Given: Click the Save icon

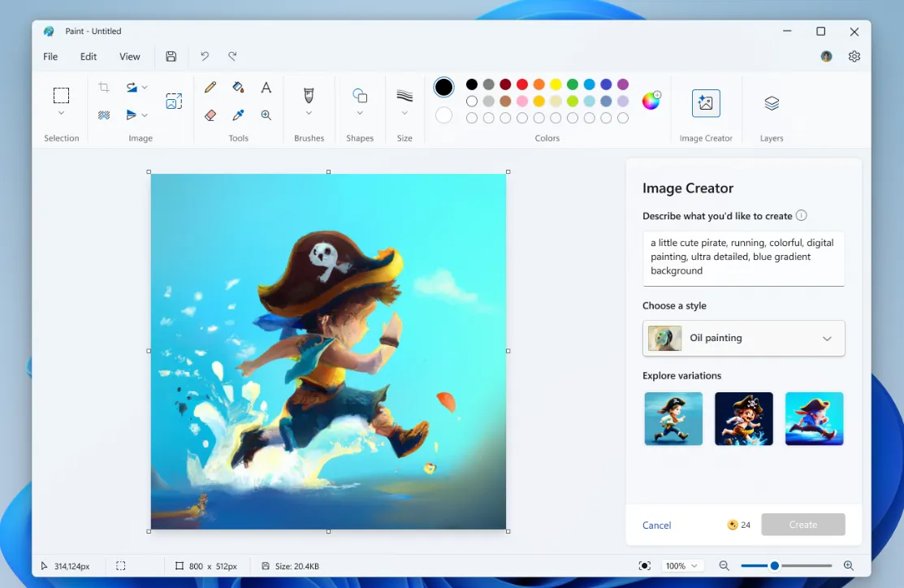Looking at the screenshot, I should point(171,56).
